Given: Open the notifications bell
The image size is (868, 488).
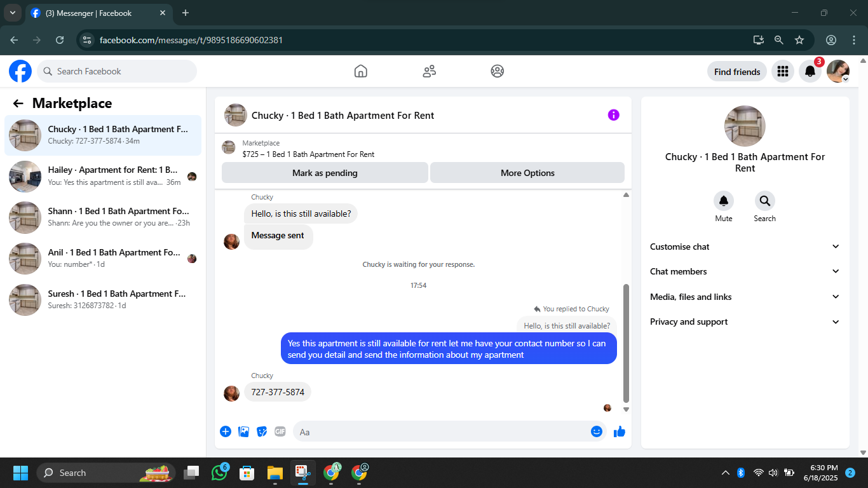Looking at the screenshot, I should tap(810, 72).
